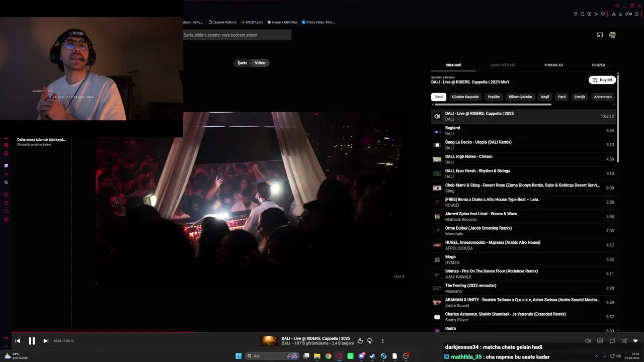Viewport: 644px width, 362px height.
Task: Open the BENZER tab
Action: pos(599,65)
